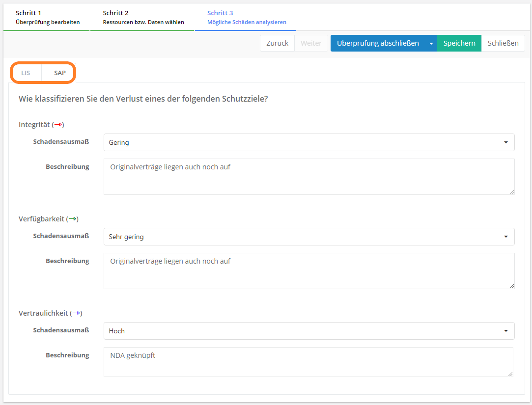Focus the Vertraulichkeit description field with NDA geknüpft
This screenshot has height=405, width=532.
(308, 362)
